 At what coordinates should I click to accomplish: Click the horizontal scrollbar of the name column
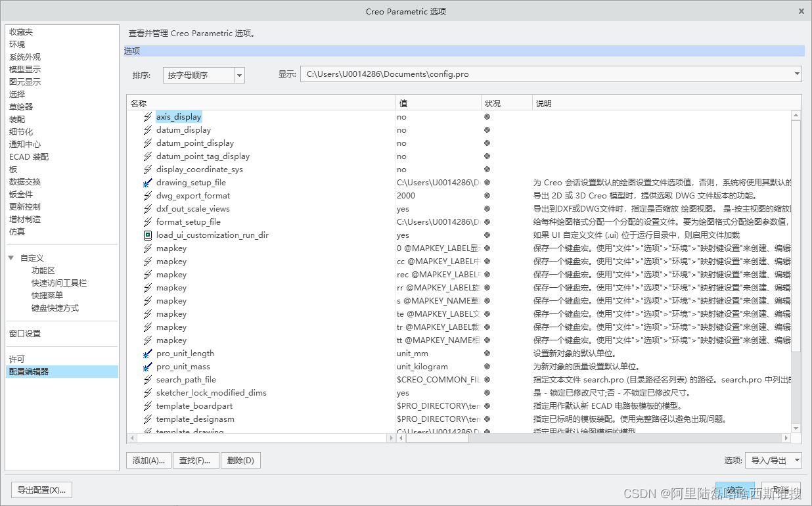(261, 438)
